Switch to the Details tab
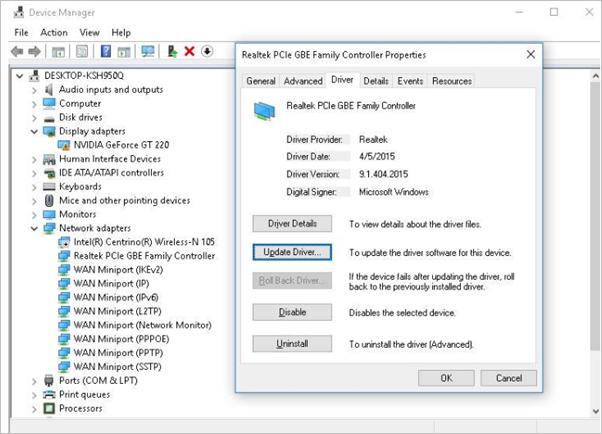The height and width of the screenshot is (434, 602). coord(376,81)
